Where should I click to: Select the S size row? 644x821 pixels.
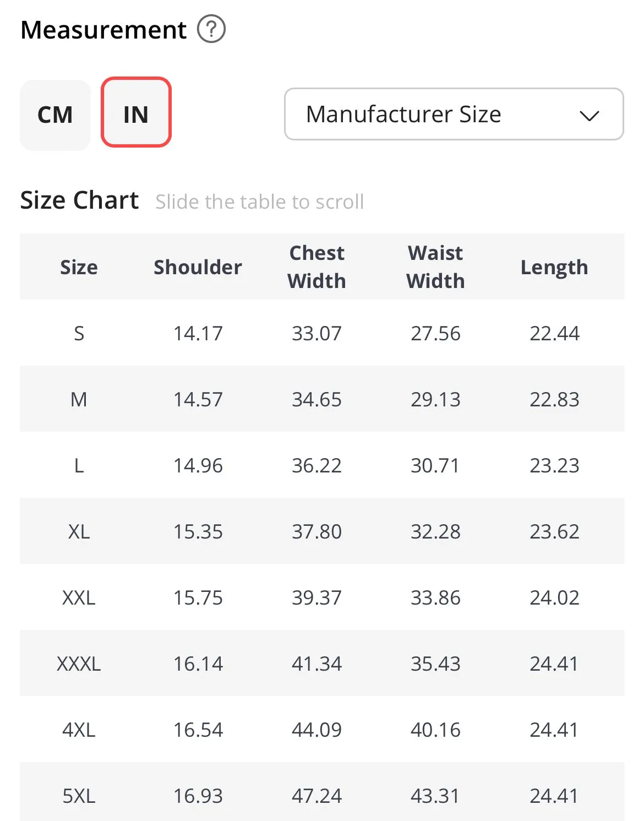click(322, 333)
